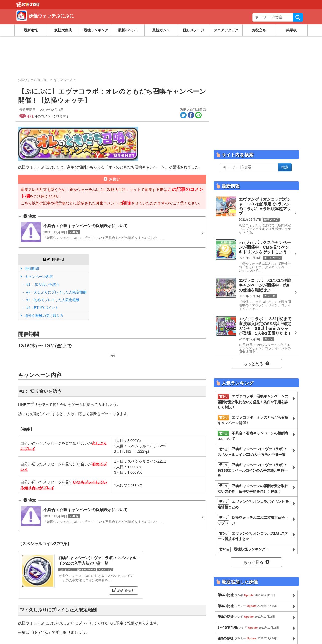Open chevron beside エヴァンゲリオンコラボガシャ news

tap(296, 213)
